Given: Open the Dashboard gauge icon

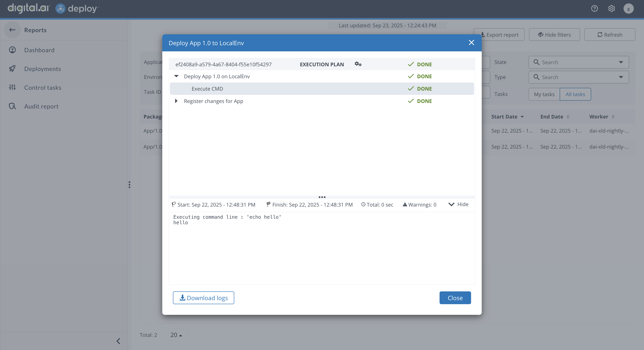Looking at the screenshot, I should [12, 50].
